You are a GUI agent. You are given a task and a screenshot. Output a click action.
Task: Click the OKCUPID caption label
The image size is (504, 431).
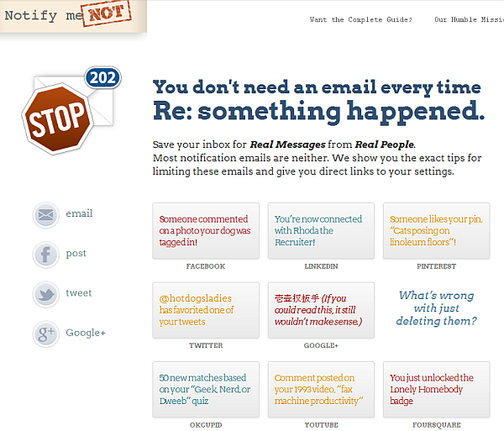206,425
